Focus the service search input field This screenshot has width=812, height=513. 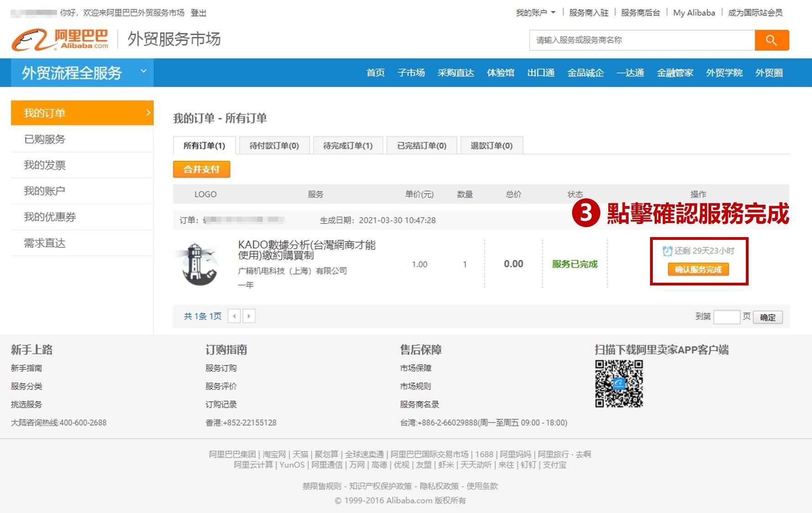click(641, 40)
